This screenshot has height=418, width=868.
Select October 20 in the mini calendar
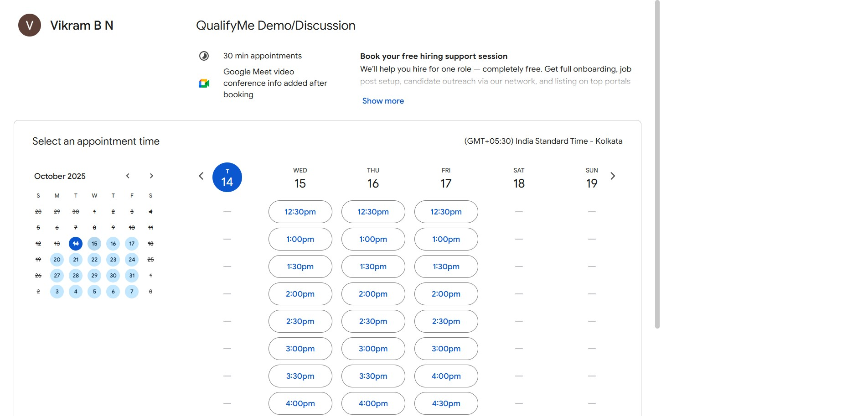coord(57,260)
